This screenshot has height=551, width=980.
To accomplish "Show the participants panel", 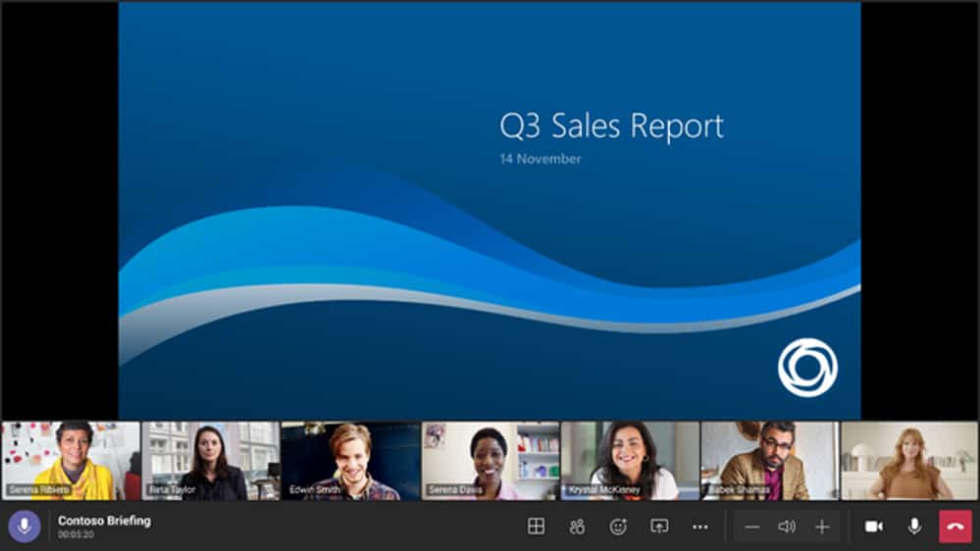I will point(577,526).
